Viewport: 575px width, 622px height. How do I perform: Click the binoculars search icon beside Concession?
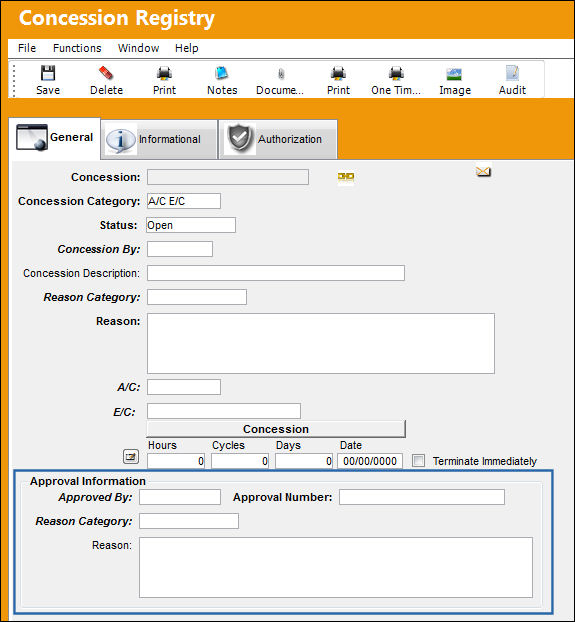point(346,177)
